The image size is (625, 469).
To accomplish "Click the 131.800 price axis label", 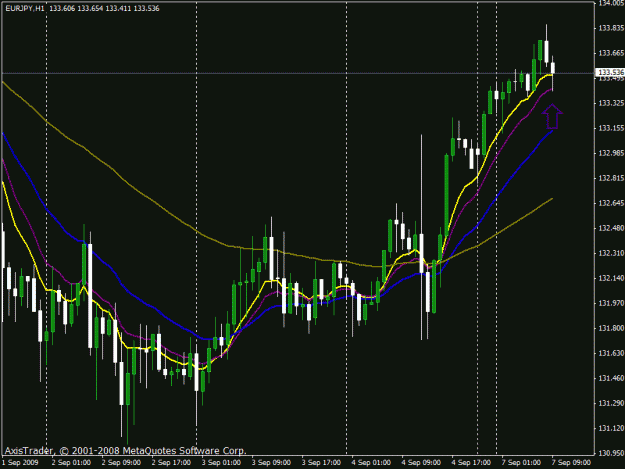I will click(611, 328).
